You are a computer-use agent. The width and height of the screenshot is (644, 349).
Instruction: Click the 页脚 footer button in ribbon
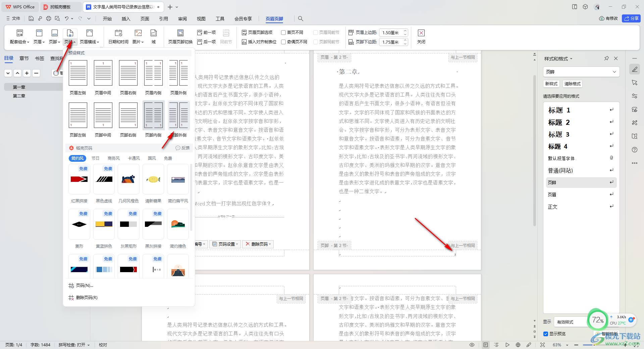coord(54,37)
